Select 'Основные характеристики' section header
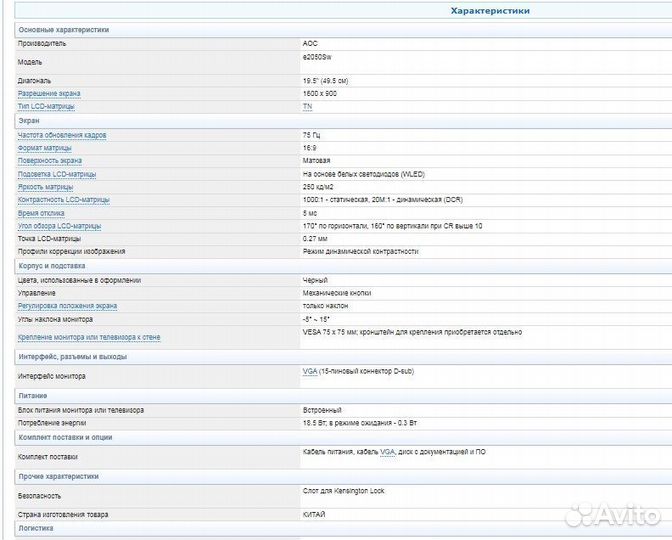 click(64, 30)
